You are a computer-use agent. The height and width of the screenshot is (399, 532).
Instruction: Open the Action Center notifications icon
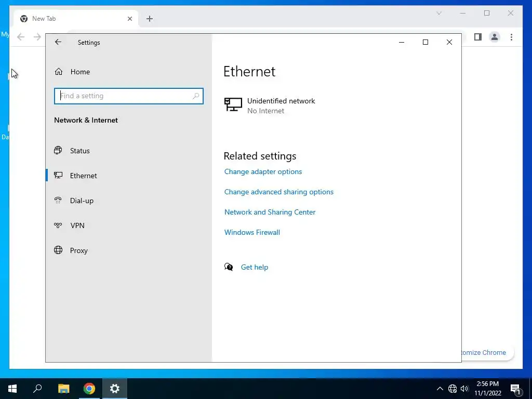coord(516,389)
